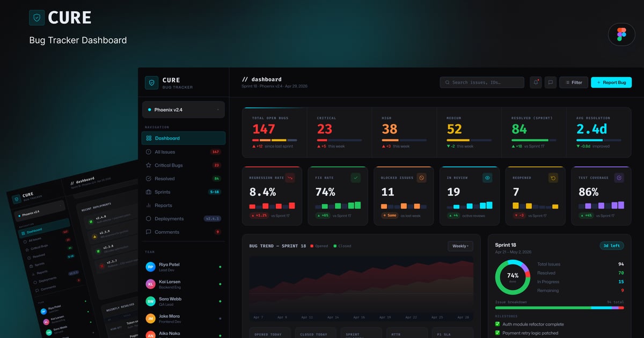Screen dimensions: 644x338
Task: Click the Issue breakdown progress bar
Action: pos(559,308)
